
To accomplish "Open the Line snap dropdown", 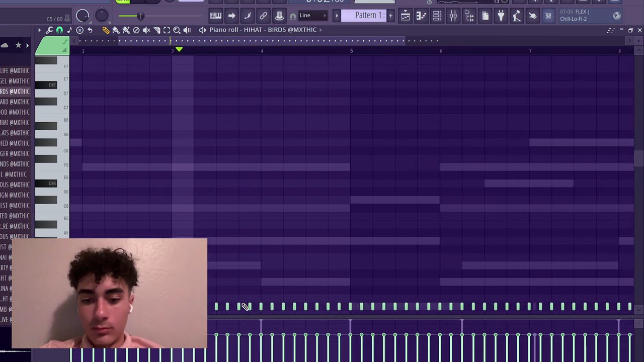I will 312,16.
